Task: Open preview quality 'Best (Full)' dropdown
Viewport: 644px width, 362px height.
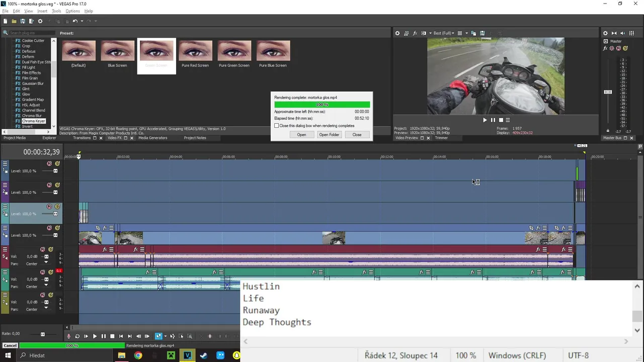Action: pyautogui.click(x=444, y=33)
